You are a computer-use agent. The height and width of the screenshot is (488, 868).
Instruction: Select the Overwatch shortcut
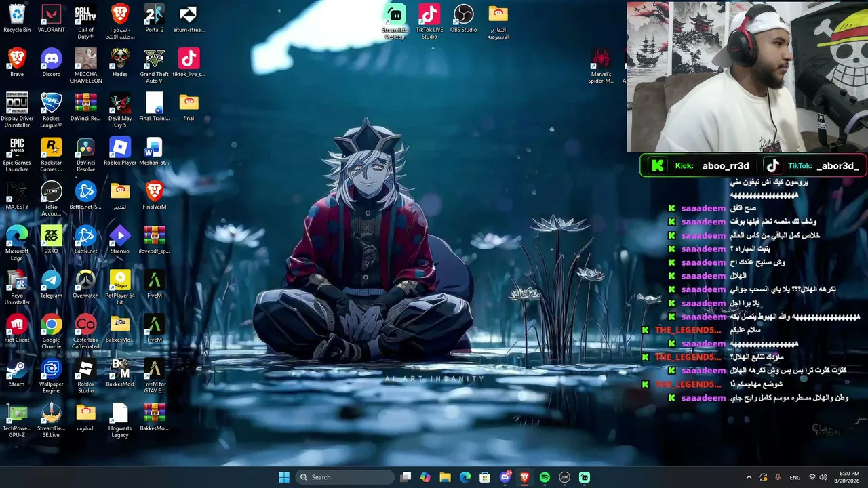click(85, 284)
